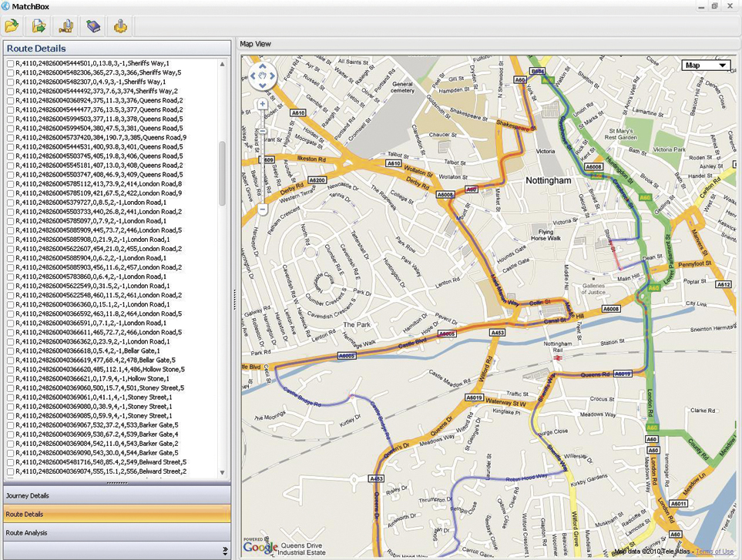The image size is (742, 560).
Task: Click the open folder toolbar icon
Action: [x=12, y=26]
